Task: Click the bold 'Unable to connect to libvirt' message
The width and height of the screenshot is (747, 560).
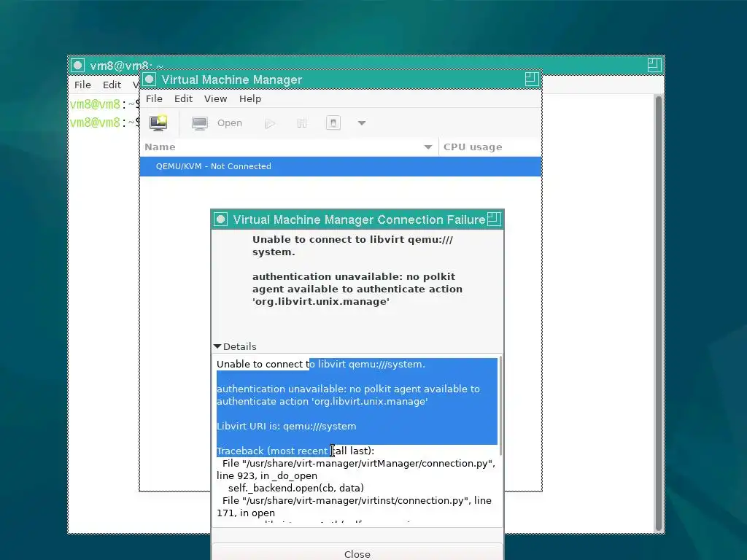Action: click(352, 246)
